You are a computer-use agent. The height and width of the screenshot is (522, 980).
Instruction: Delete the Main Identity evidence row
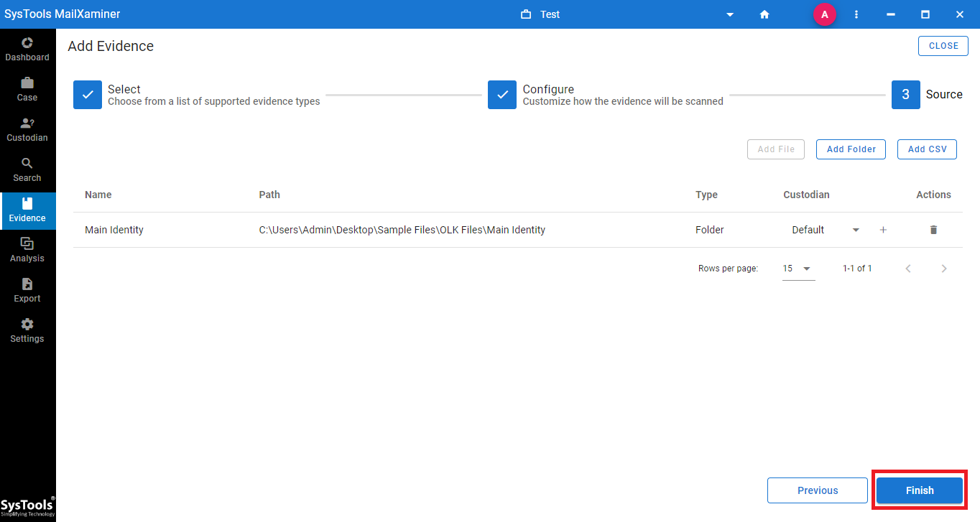933,230
